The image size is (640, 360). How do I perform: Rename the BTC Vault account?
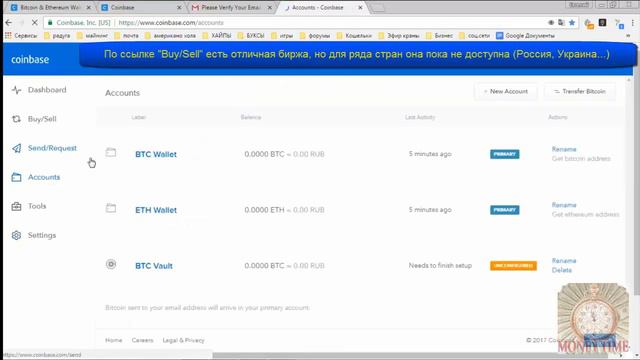pos(564,260)
